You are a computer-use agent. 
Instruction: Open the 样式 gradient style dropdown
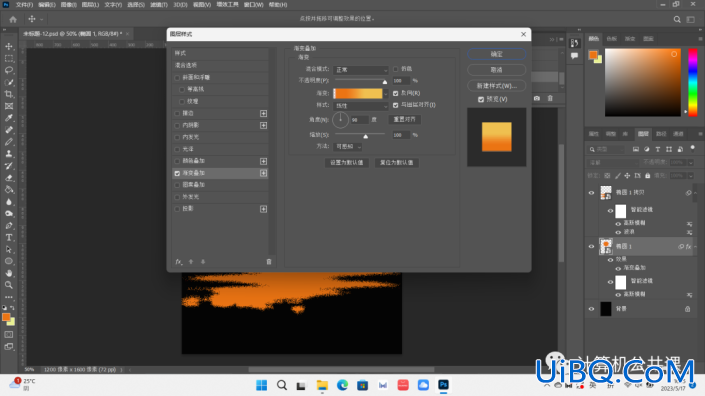point(361,106)
